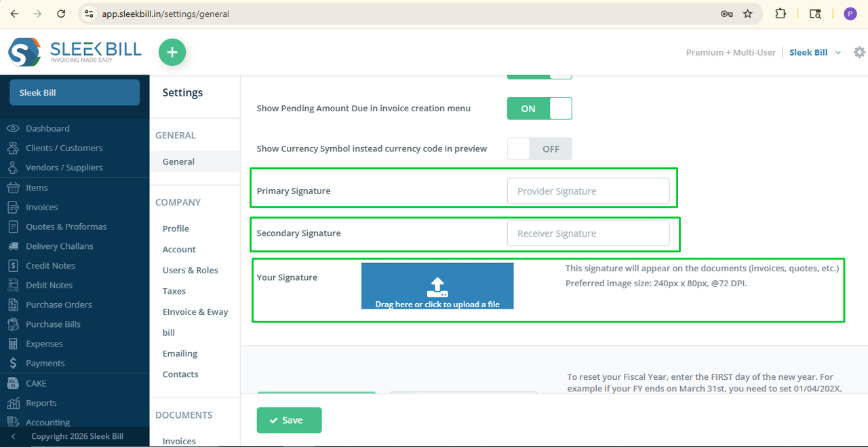Open Dashboard from sidebar

coord(47,128)
